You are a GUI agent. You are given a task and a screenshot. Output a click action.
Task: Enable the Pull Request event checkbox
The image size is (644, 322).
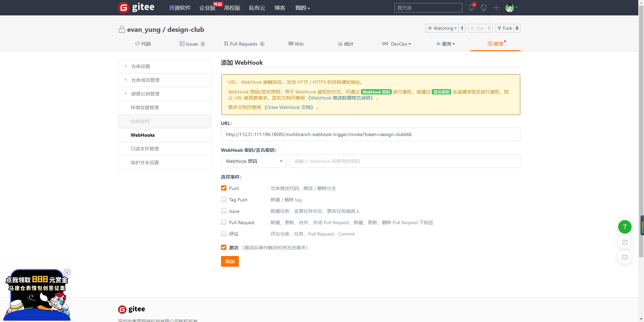pos(224,222)
